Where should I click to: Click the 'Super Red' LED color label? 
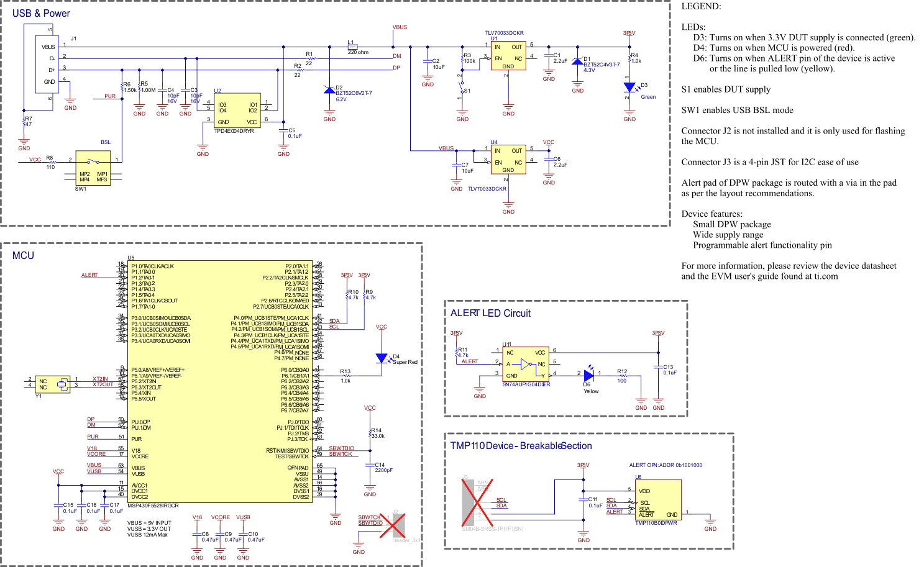tap(405, 362)
